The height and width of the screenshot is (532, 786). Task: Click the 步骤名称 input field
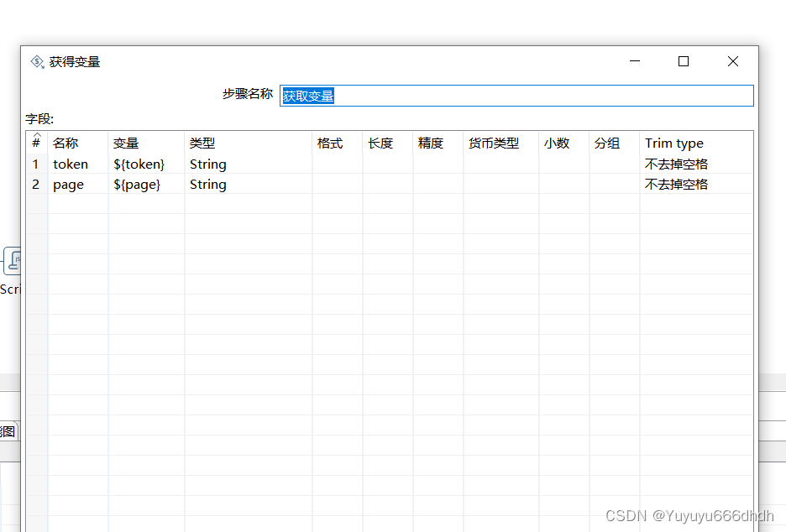pos(516,96)
